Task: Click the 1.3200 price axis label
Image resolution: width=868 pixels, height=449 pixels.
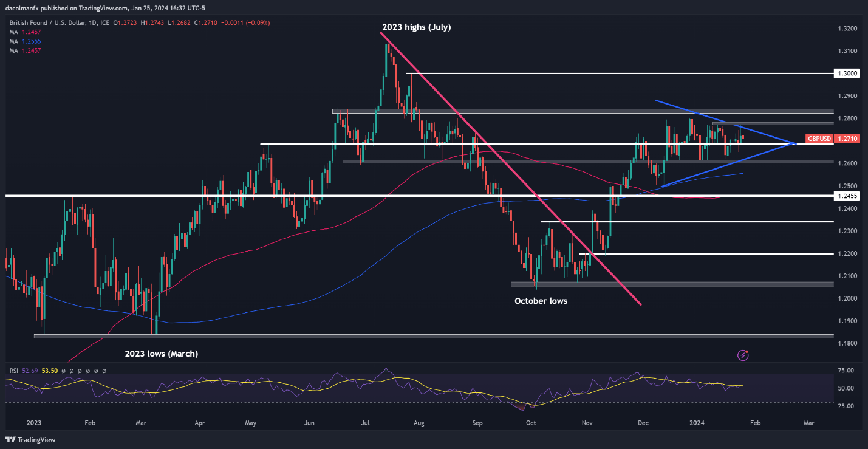Action: (847, 29)
